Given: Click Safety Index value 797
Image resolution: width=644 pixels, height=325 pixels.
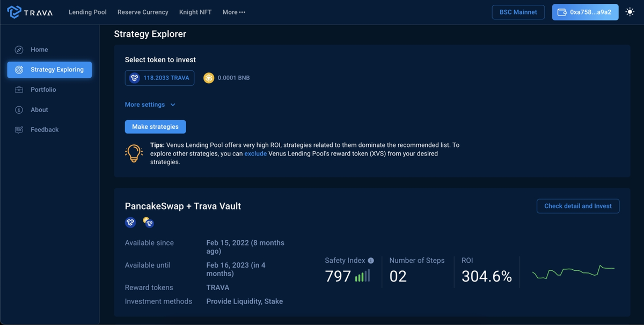Looking at the screenshot, I should [x=338, y=277].
